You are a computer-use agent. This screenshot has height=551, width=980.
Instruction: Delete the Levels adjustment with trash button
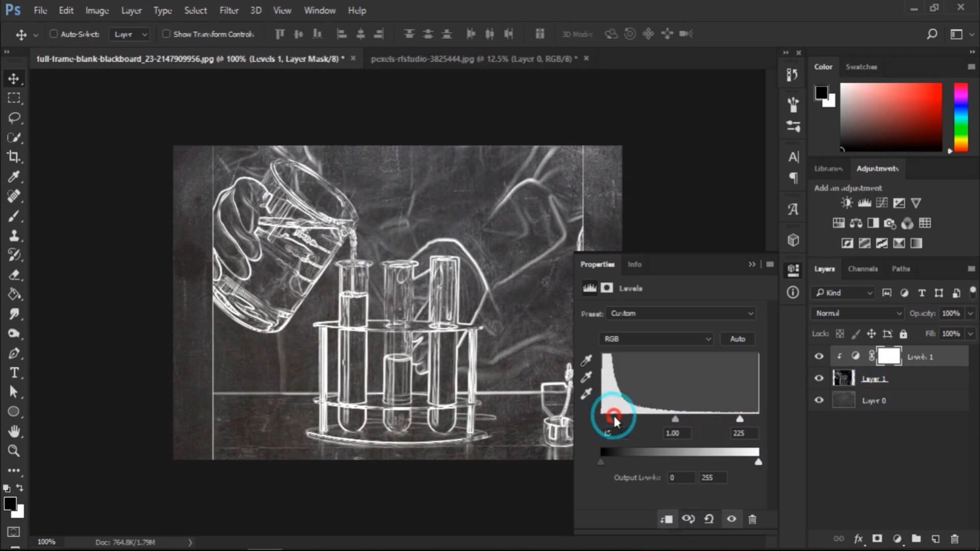[752, 519]
